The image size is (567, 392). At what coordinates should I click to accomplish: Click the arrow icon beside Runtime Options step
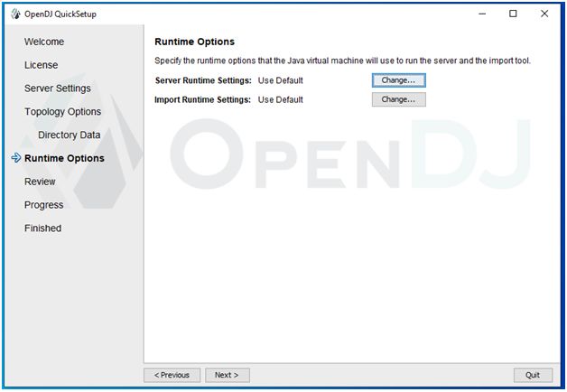click(x=16, y=158)
